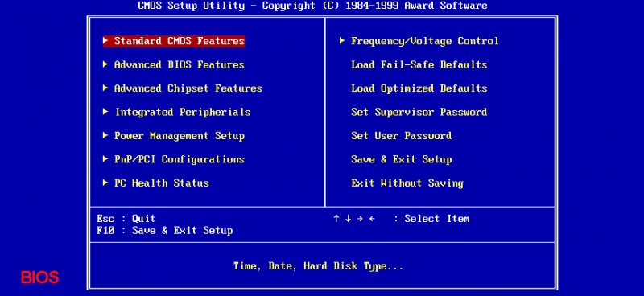Select Set User Password
Image resolution: width=644 pixels, height=296 pixels.
coord(401,136)
